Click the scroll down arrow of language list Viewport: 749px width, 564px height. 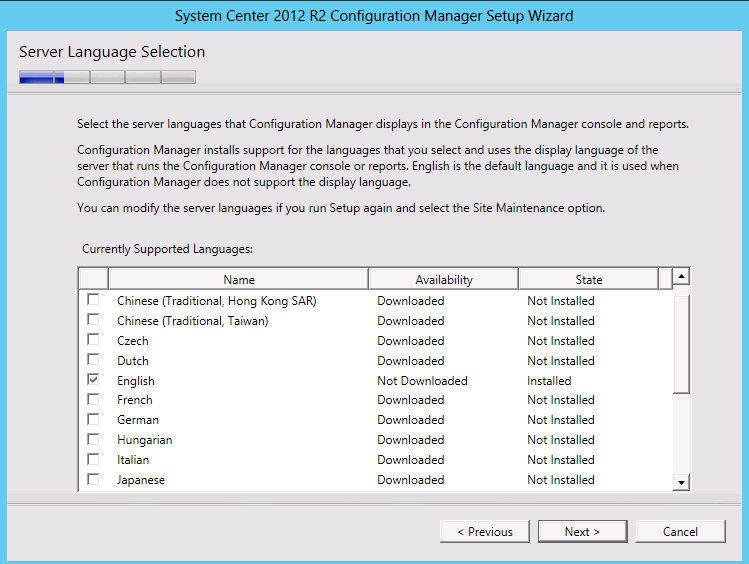coord(681,482)
